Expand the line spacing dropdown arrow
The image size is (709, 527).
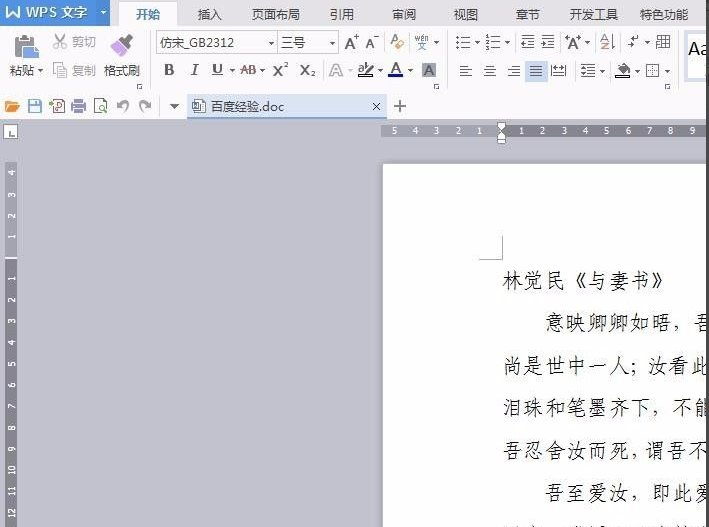click(x=602, y=71)
